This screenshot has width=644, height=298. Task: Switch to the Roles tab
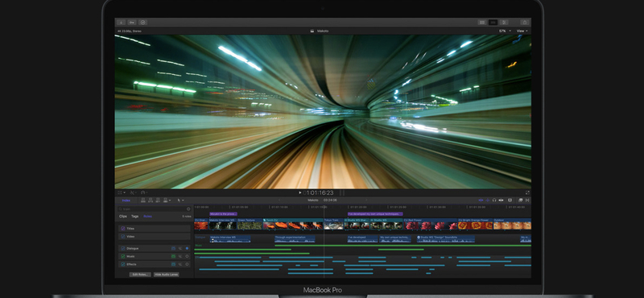point(147,216)
